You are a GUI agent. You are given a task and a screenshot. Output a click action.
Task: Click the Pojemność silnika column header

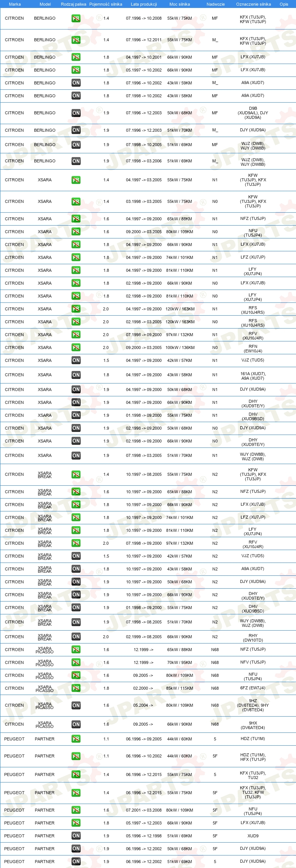point(106,4)
